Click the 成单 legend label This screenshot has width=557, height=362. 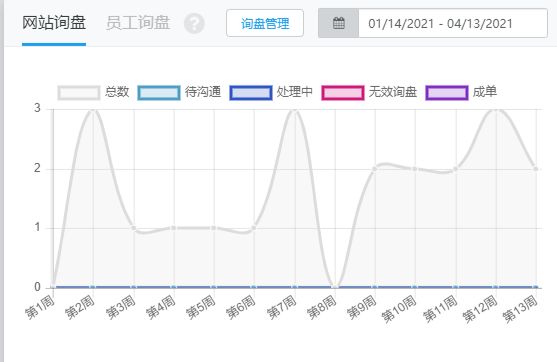click(x=485, y=92)
